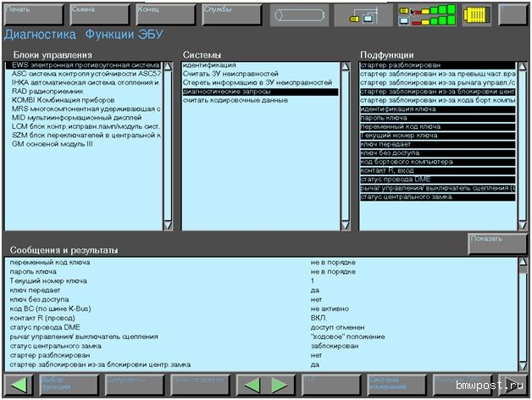Click the cylinder-shaped icon in top bar
The height and width of the screenshot is (400, 532).
[x=300, y=14]
